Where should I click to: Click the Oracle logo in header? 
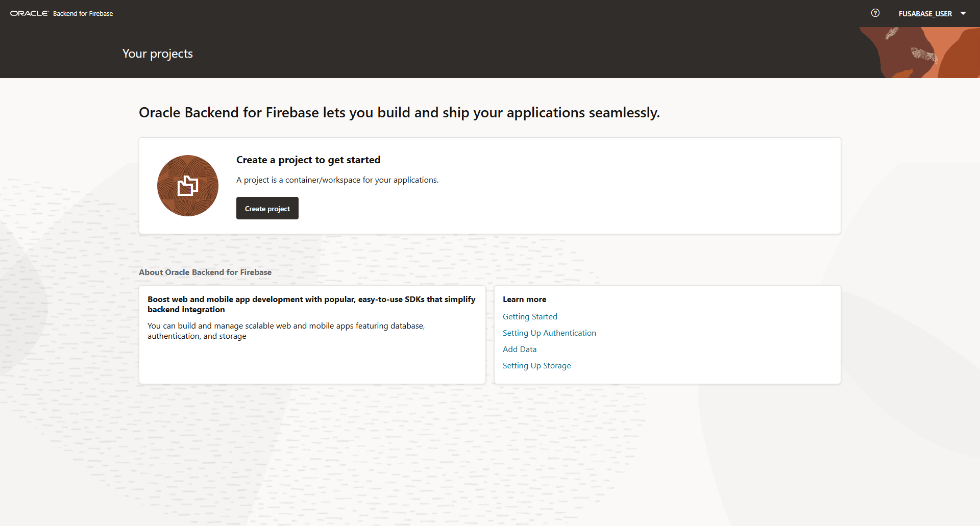[29, 13]
